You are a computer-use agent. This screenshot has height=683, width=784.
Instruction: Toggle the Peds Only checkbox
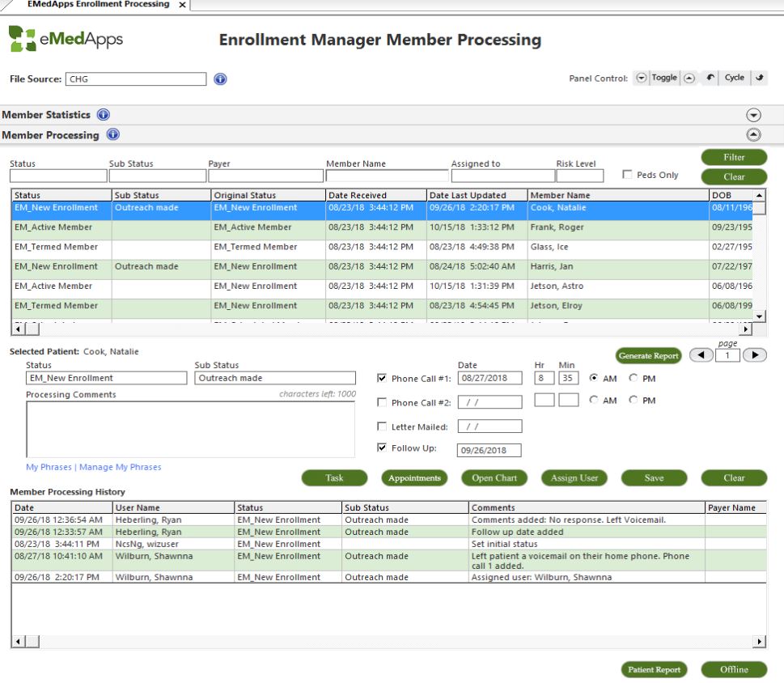click(x=627, y=175)
